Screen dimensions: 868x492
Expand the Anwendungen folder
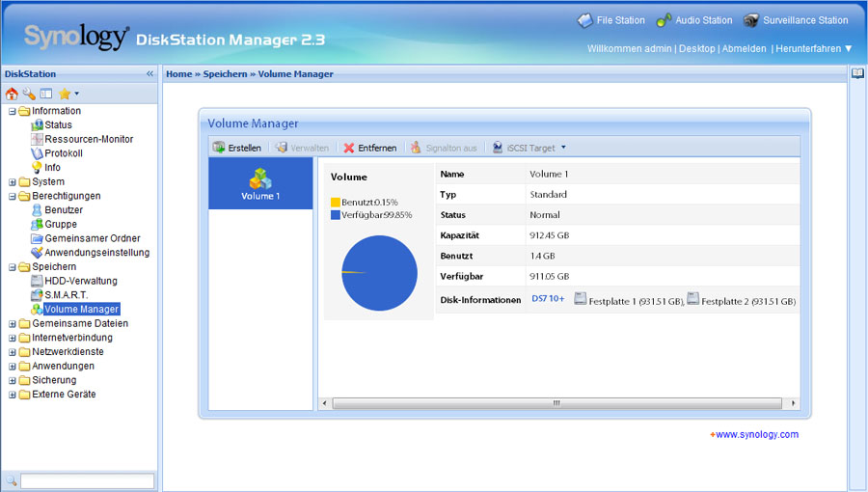(x=13, y=367)
